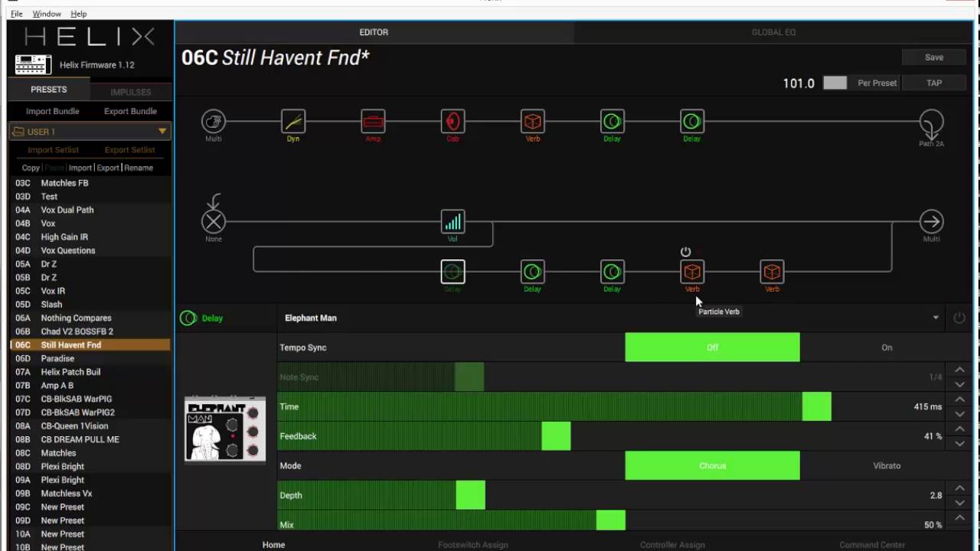This screenshot has width=980, height=551.
Task: Select the Cab block on path 1
Action: (452, 121)
